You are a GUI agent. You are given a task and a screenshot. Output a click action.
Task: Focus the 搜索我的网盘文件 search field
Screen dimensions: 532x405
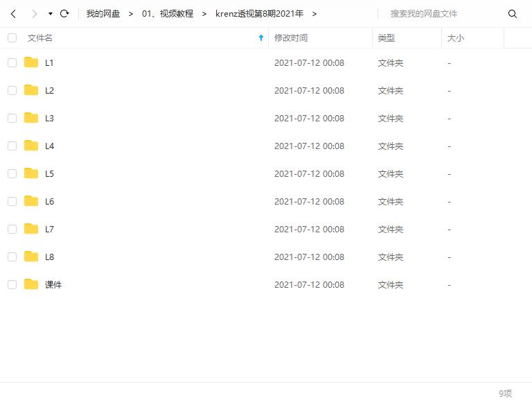point(443,14)
